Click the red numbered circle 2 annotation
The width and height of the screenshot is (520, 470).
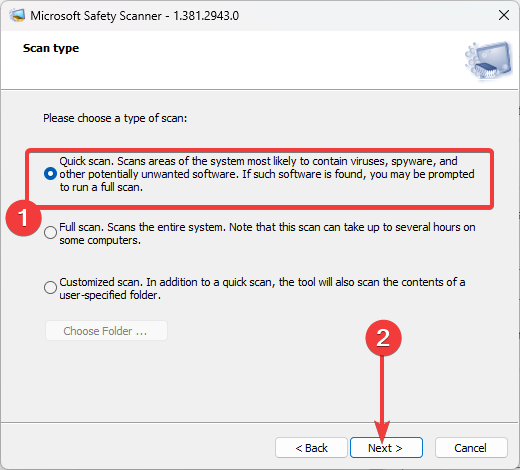[383, 338]
